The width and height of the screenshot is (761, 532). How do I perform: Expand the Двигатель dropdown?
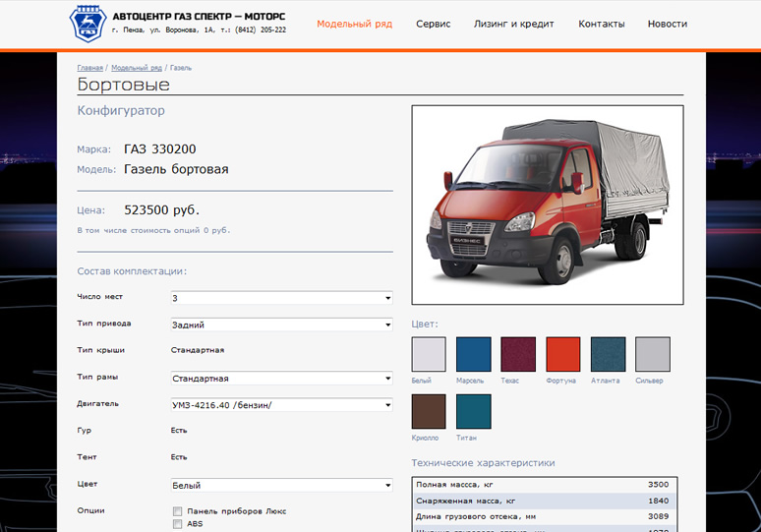281,405
